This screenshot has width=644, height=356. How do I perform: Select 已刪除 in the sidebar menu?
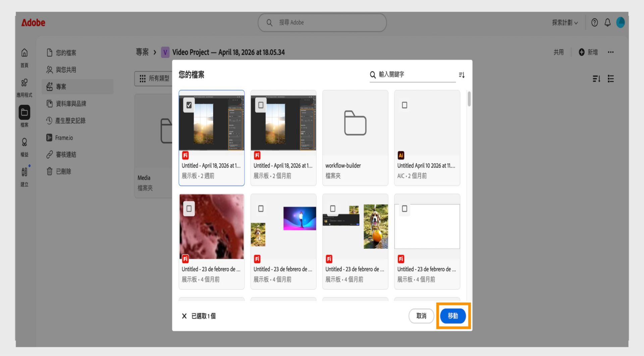pyautogui.click(x=59, y=171)
